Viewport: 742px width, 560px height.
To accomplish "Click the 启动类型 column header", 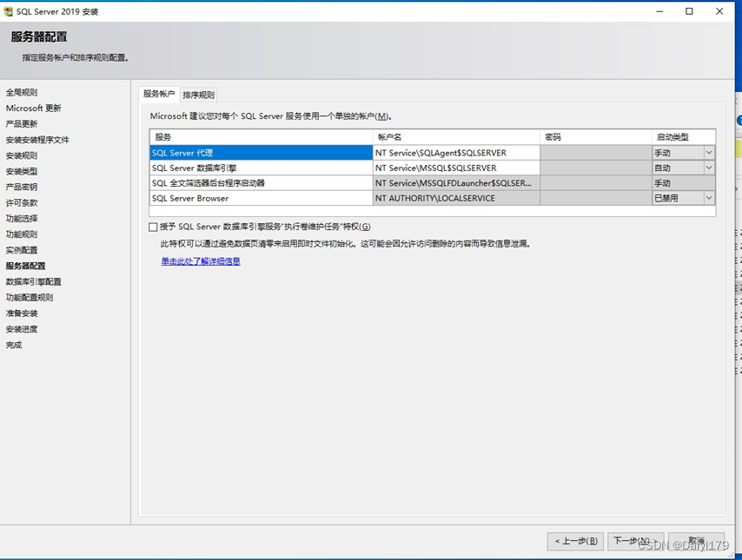I will (683, 137).
